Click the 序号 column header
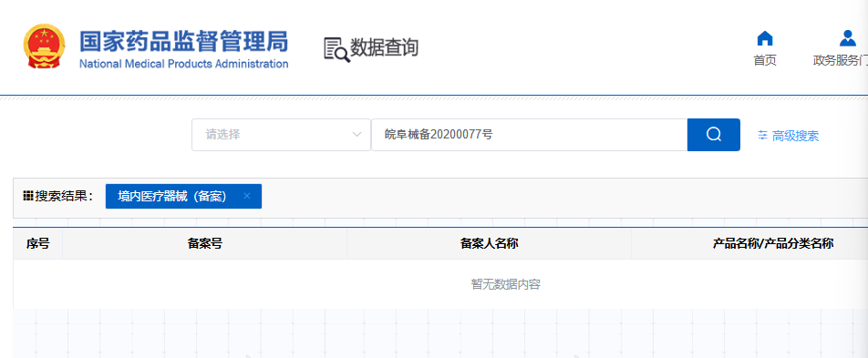This screenshot has width=868, height=358. [x=37, y=243]
